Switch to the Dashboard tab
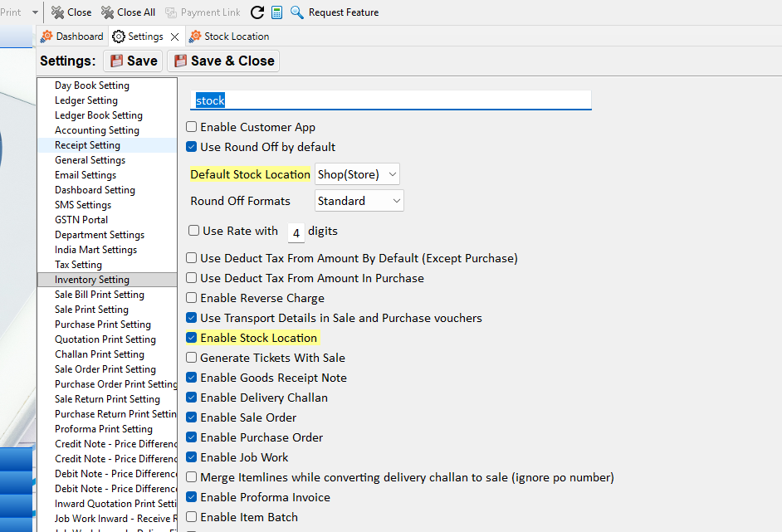The image size is (782, 532). [x=72, y=37]
